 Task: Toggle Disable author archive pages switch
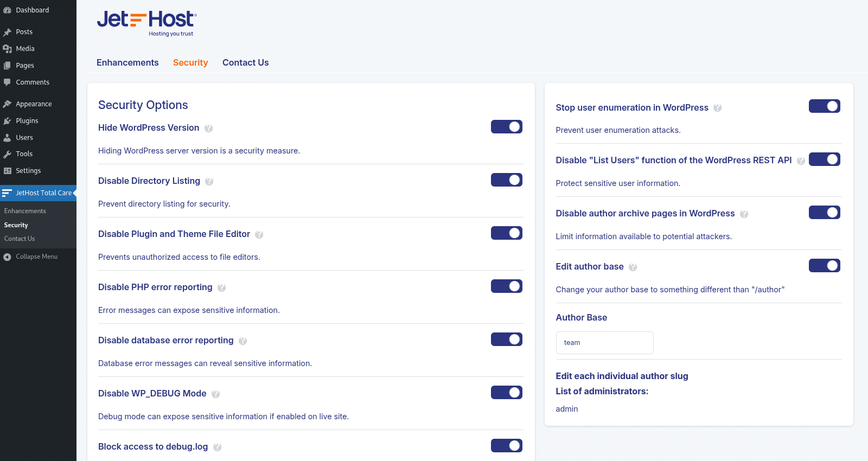click(x=825, y=213)
